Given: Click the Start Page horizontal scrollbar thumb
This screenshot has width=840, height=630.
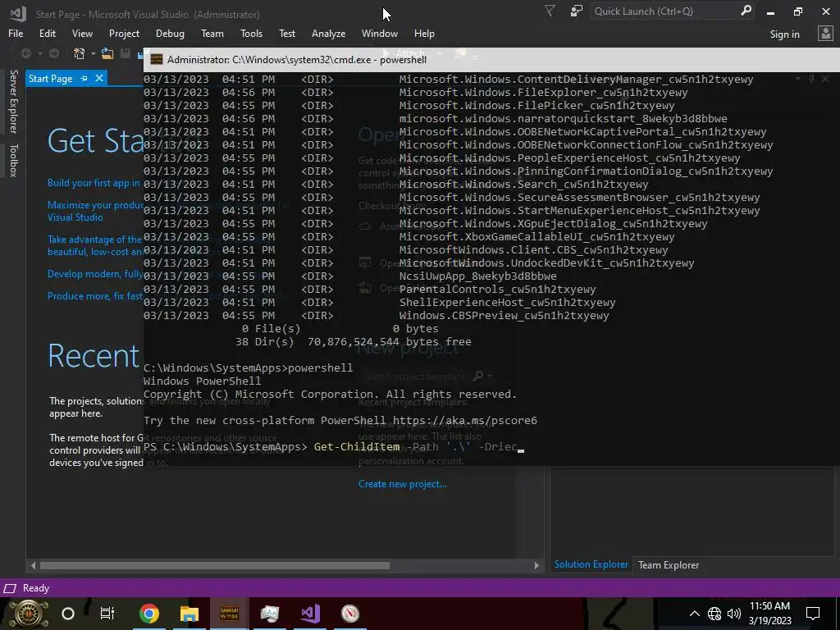Looking at the screenshot, I should (x=215, y=565).
